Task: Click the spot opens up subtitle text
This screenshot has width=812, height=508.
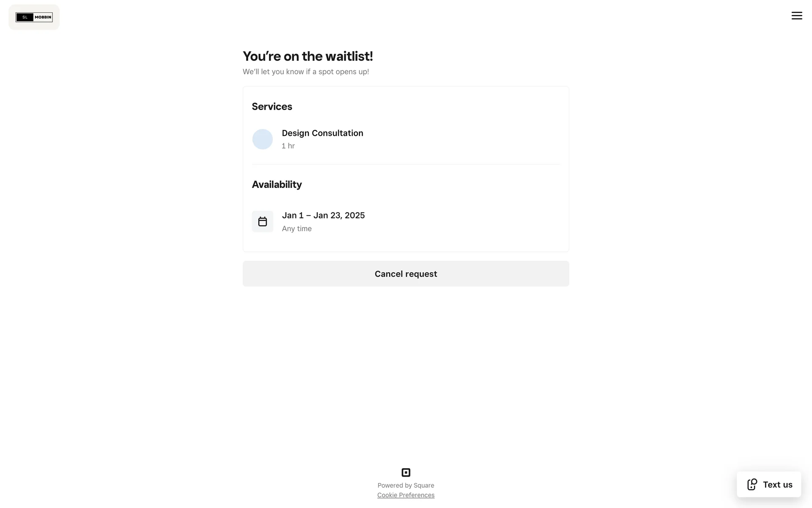Action: [x=305, y=72]
